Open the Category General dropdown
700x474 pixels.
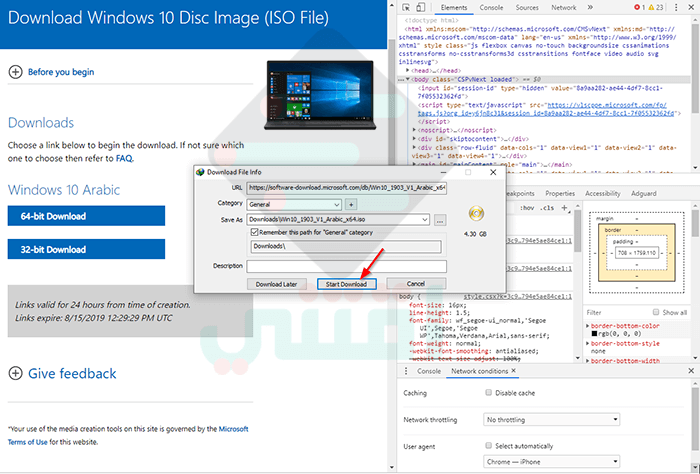(x=294, y=204)
